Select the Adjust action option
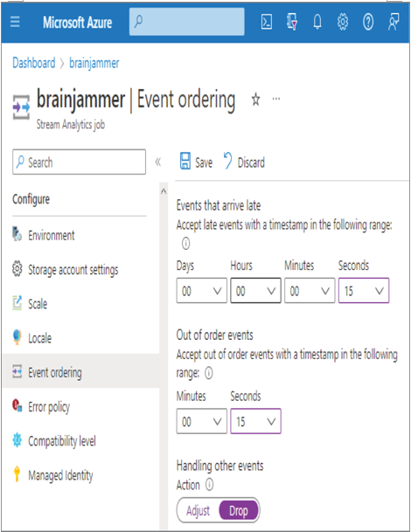This screenshot has height=532, width=411. [x=198, y=511]
